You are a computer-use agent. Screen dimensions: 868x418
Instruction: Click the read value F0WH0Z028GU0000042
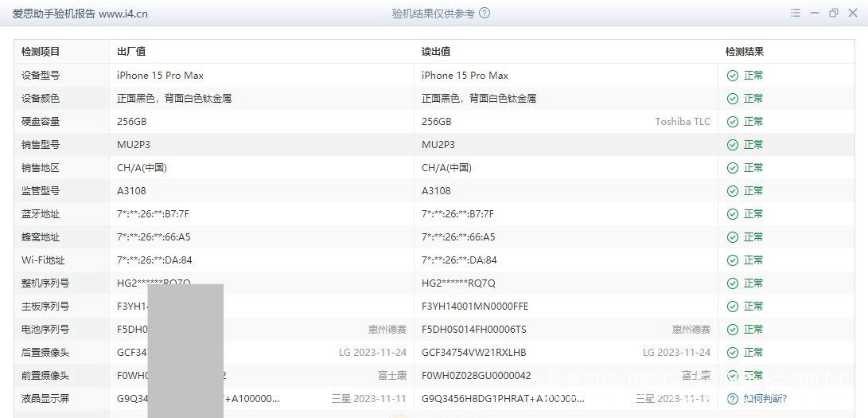coord(477,375)
